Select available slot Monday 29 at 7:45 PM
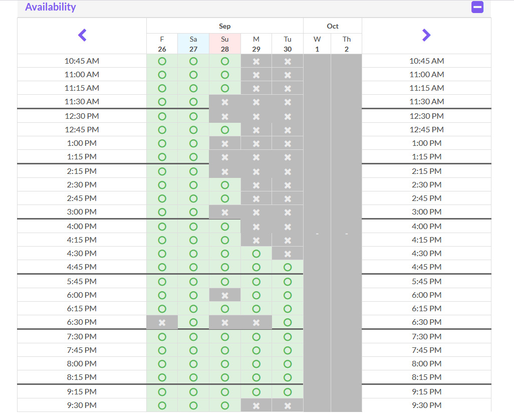 point(256,350)
